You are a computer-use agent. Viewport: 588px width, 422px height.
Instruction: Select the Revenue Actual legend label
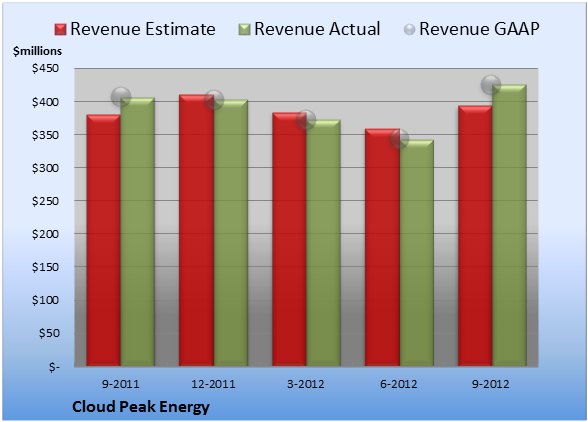pos(317,29)
